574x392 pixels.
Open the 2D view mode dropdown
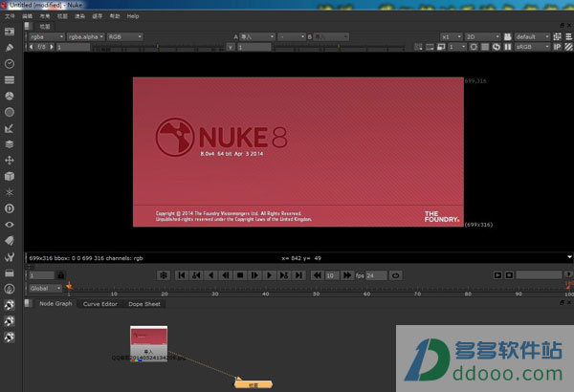[x=483, y=36]
